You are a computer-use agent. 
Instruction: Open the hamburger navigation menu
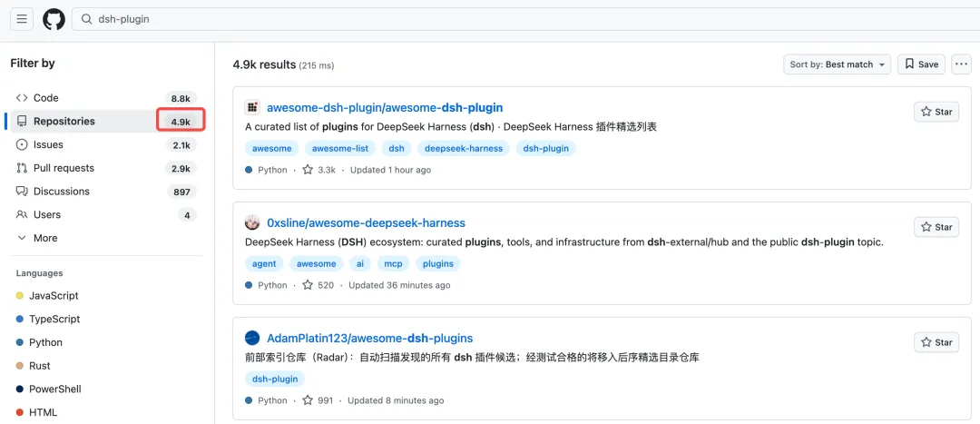tap(22, 19)
